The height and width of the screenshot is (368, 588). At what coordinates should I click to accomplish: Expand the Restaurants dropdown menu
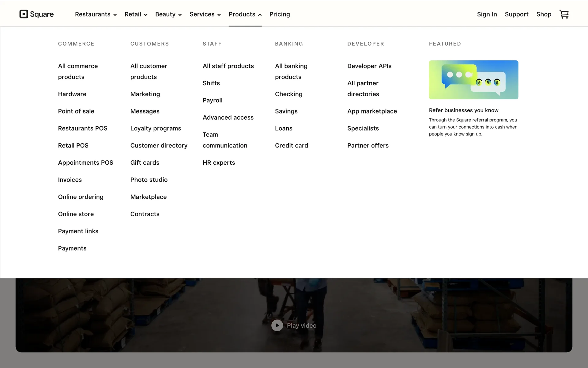[x=96, y=14]
